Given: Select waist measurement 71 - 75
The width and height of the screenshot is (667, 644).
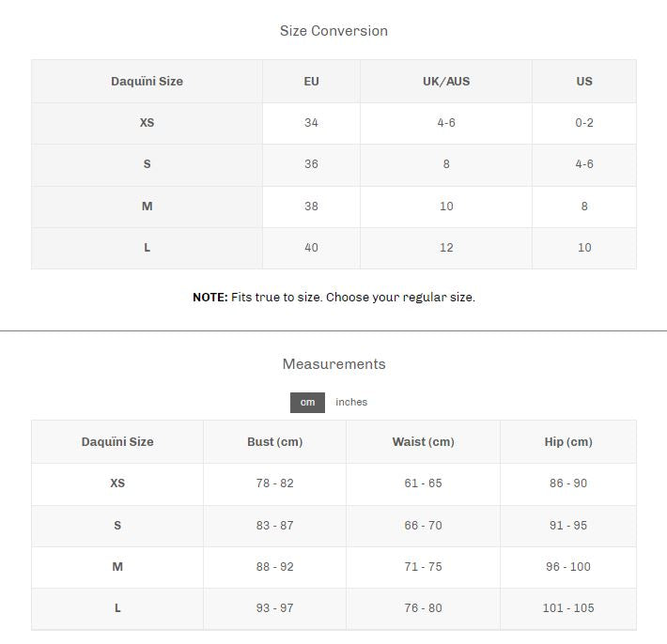Looking at the screenshot, I should 423,567.
